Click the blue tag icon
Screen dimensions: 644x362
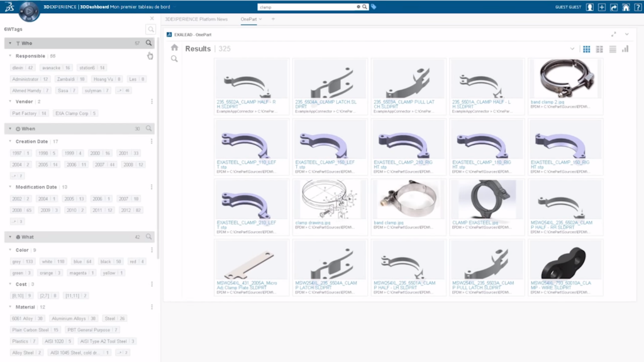pyautogui.click(x=374, y=7)
